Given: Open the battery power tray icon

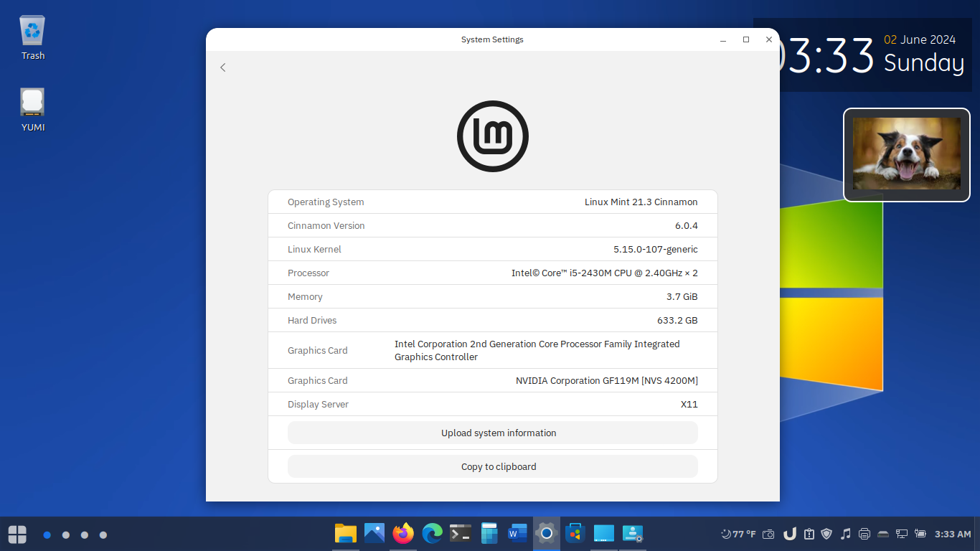Looking at the screenshot, I should 920,534.
